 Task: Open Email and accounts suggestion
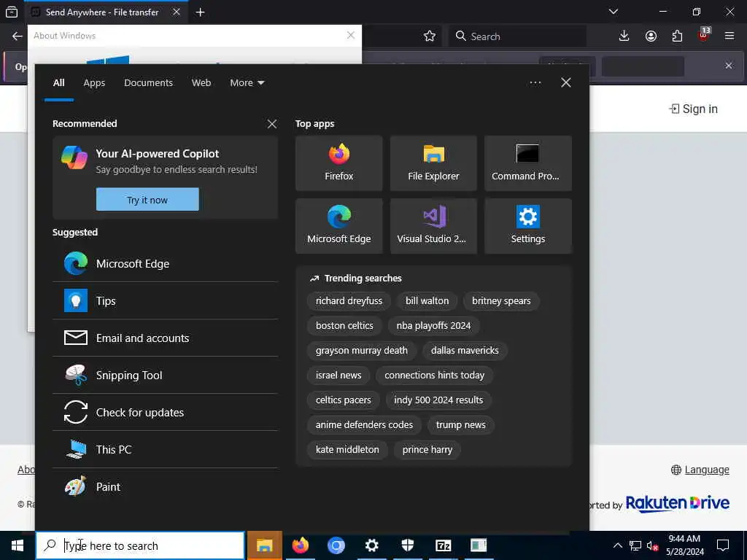(166, 338)
